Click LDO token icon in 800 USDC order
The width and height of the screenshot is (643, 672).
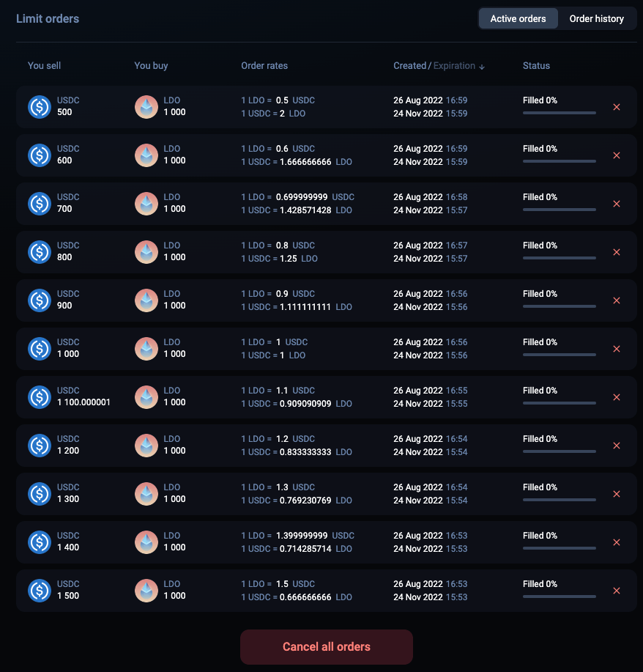pos(146,252)
